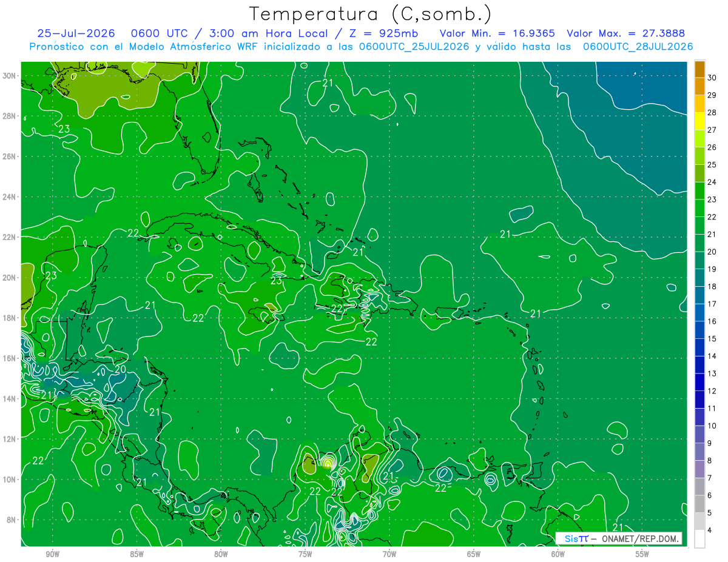The image size is (728, 562).
Task: Click the 10N latitude axis label
Action: tap(10, 479)
